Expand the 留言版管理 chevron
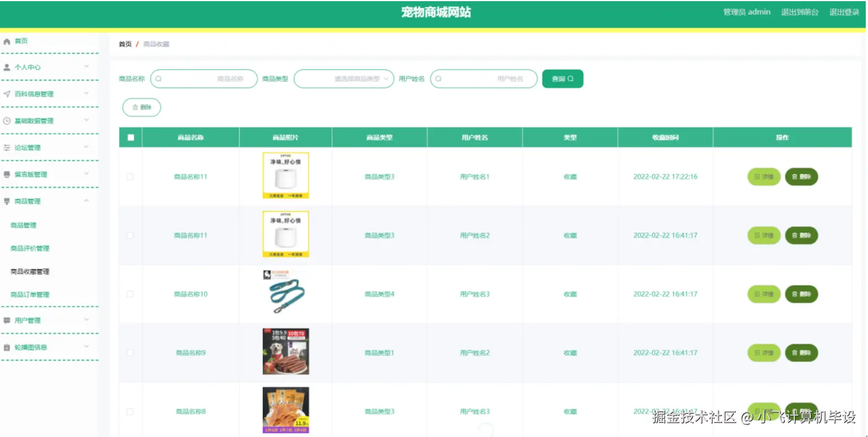 coord(86,174)
